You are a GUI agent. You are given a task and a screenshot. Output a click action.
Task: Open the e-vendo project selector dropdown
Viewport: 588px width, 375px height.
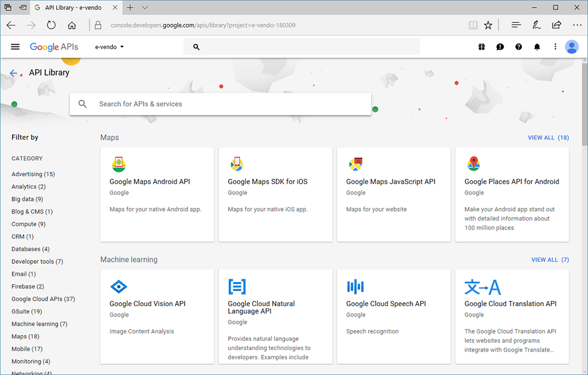click(109, 47)
